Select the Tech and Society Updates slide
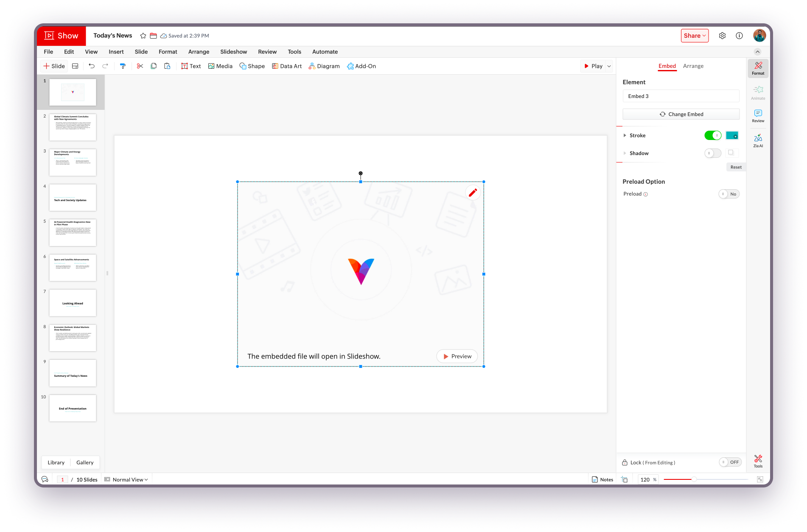 pyautogui.click(x=73, y=198)
